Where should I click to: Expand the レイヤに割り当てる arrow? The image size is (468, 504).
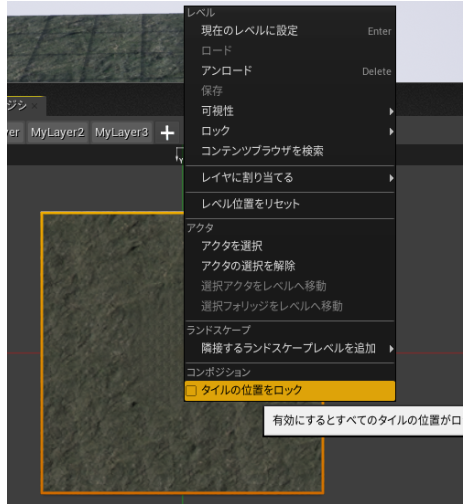tap(391, 178)
